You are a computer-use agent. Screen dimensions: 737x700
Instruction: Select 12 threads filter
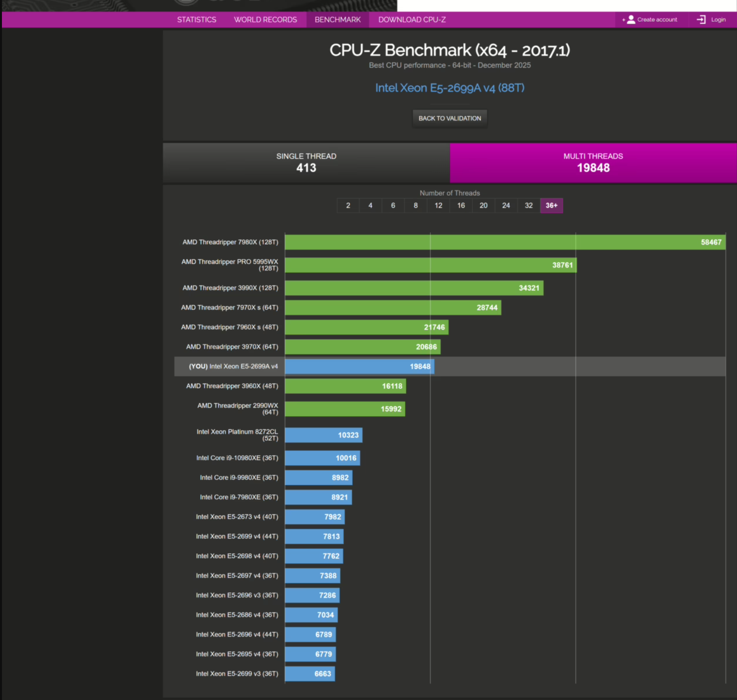coord(438,205)
